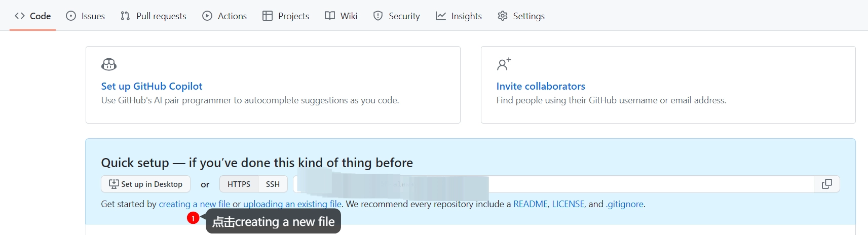868x235 pixels.
Task: Switch to the Projects tab
Action: pos(286,16)
